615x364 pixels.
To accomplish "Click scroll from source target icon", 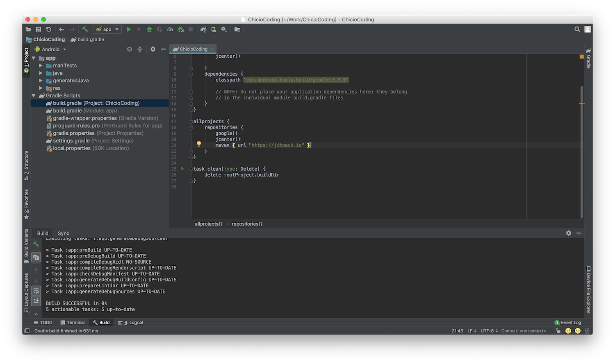I will click(130, 49).
